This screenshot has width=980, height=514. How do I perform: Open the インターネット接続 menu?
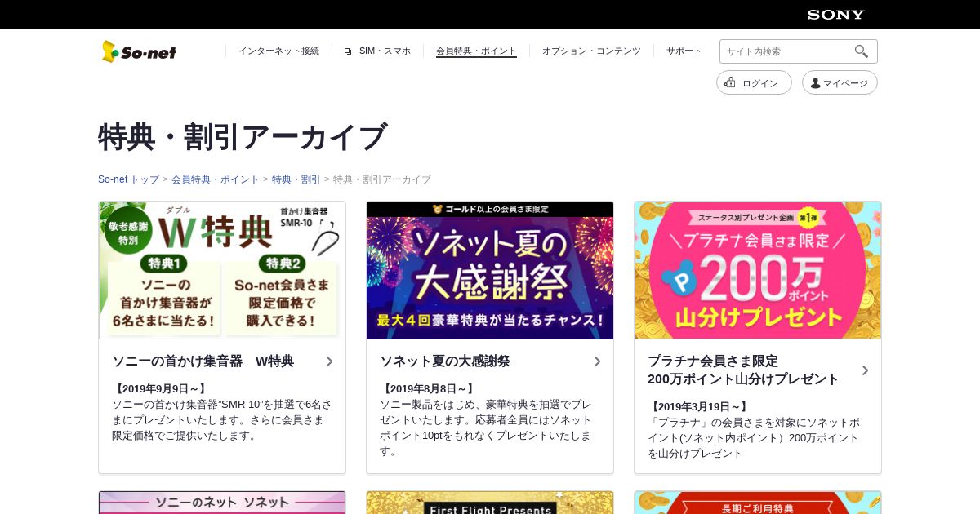(x=278, y=51)
